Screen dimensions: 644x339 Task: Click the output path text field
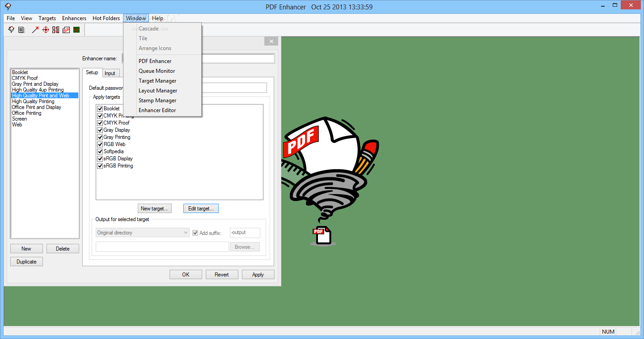click(162, 247)
